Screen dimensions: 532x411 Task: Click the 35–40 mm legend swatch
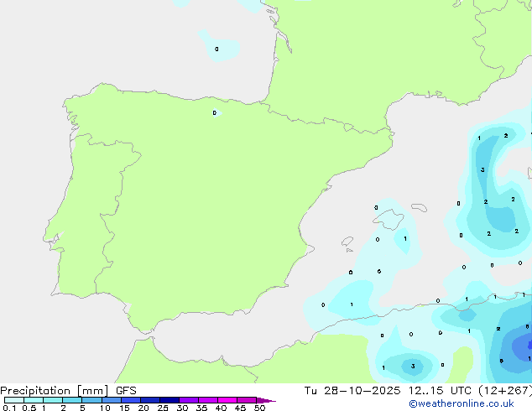click(208, 400)
